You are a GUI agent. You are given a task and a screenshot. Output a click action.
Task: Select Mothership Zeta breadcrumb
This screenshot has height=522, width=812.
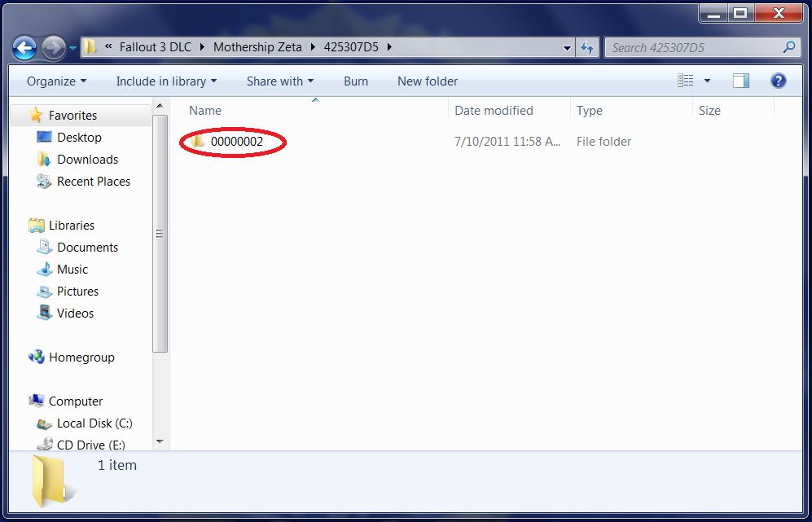(x=257, y=47)
